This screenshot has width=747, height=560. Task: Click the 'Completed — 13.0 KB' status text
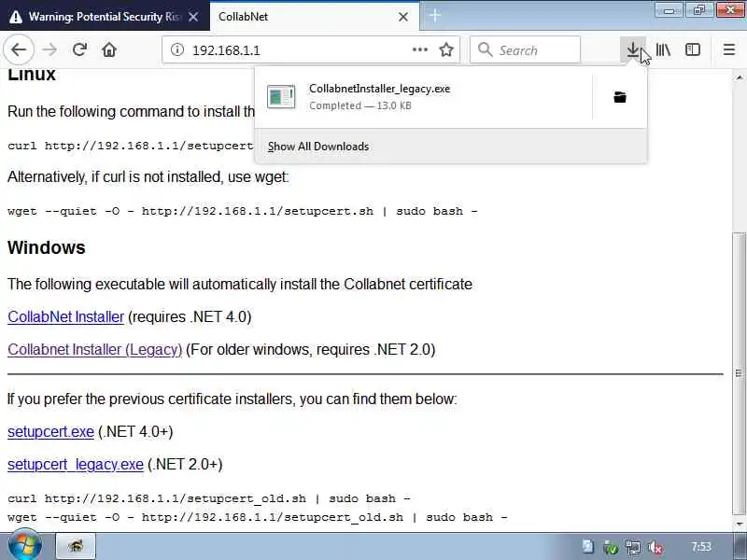click(x=360, y=105)
